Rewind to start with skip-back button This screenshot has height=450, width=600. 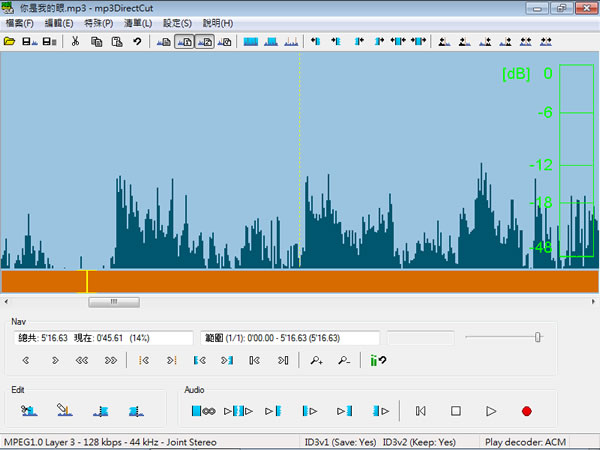click(421, 411)
